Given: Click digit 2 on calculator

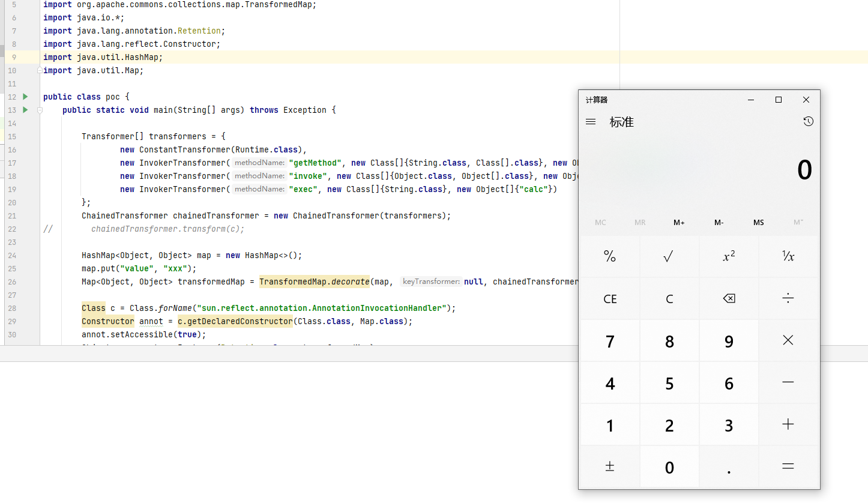Looking at the screenshot, I should [x=669, y=424].
